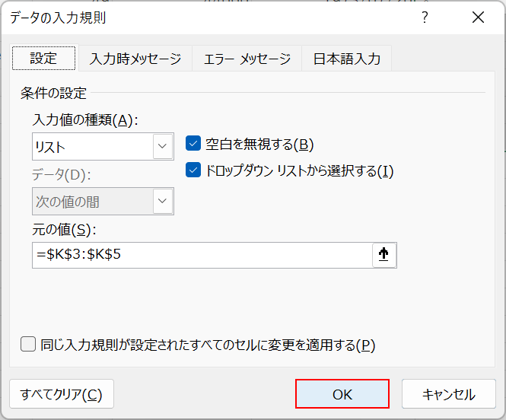Toggle ドロップダウン リストから選択する checkbox
Viewport: 506px width, 420px height.
pyautogui.click(x=193, y=170)
